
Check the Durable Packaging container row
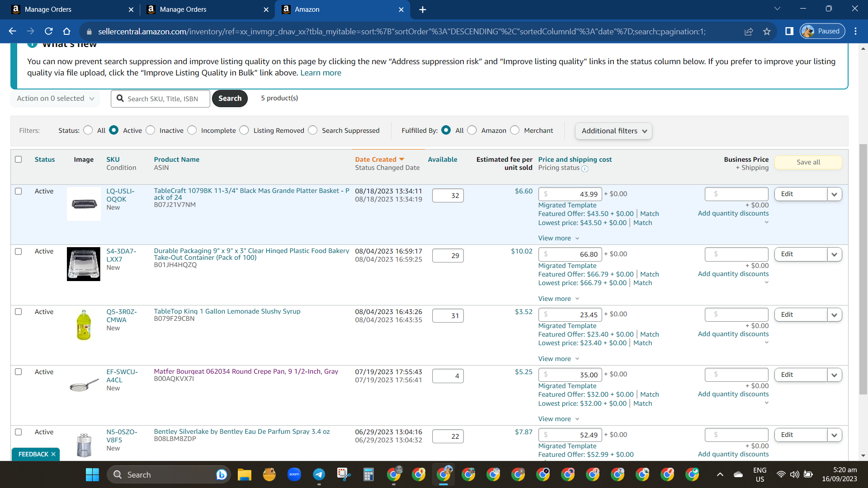tap(19, 251)
